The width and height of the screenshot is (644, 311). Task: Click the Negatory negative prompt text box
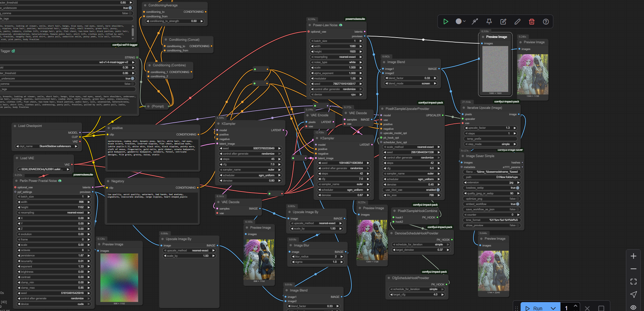point(152,207)
